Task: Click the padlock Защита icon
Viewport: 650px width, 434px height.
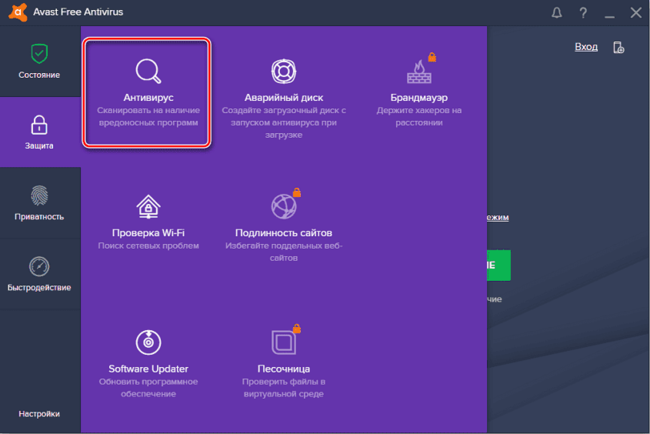Action: click(x=39, y=125)
